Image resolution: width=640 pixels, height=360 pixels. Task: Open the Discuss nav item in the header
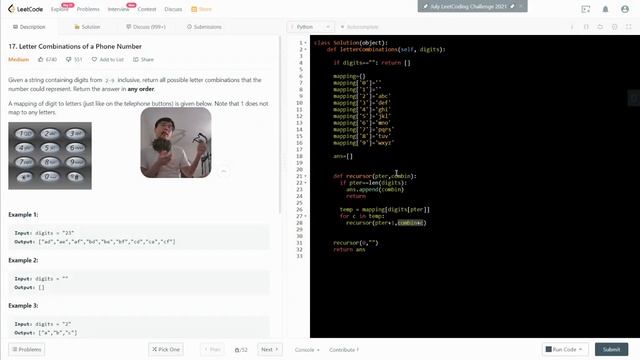(x=173, y=9)
